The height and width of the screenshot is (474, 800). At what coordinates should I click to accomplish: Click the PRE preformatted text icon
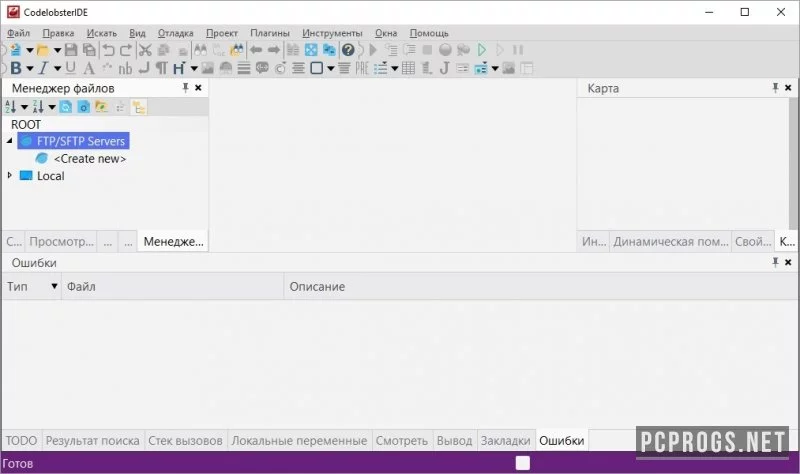pos(362,68)
